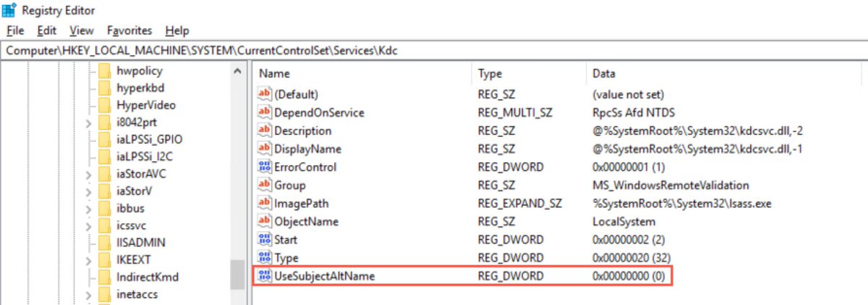
Task: Click the Description string value icon
Action: 265,130
